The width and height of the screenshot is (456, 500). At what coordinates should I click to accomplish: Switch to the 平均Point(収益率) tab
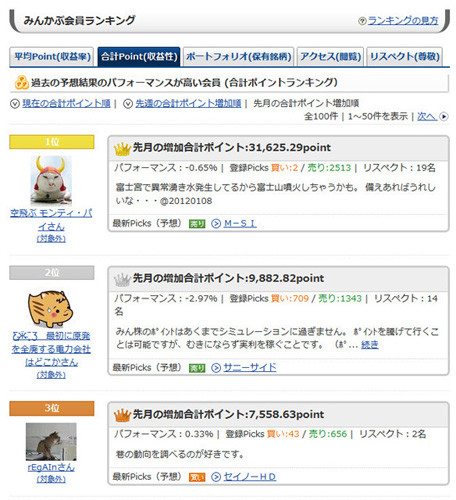[52, 57]
